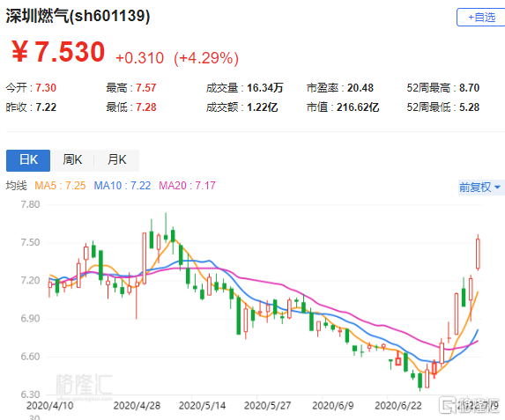Viewport: 505px width, 420px height.
Task: Click the 7.20 price axis label
Action: (30, 280)
